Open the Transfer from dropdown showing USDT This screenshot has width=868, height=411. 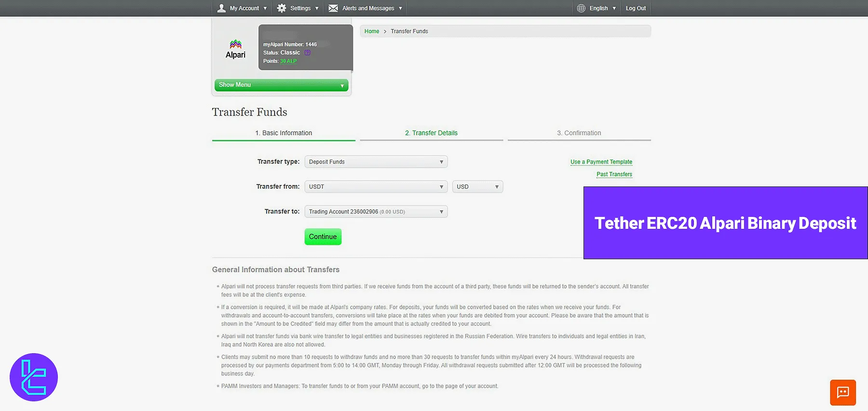click(376, 186)
